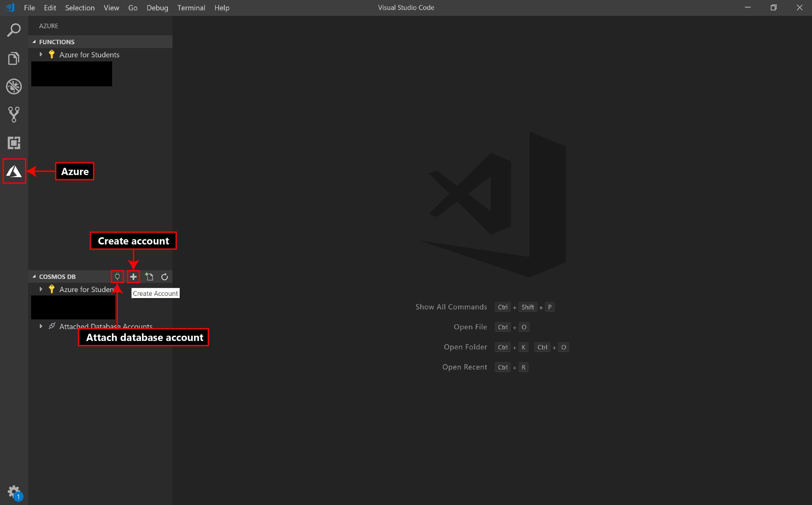The width and height of the screenshot is (812, 505).
Task: Open the Terminal menu
Action: [x=191, y=8]
